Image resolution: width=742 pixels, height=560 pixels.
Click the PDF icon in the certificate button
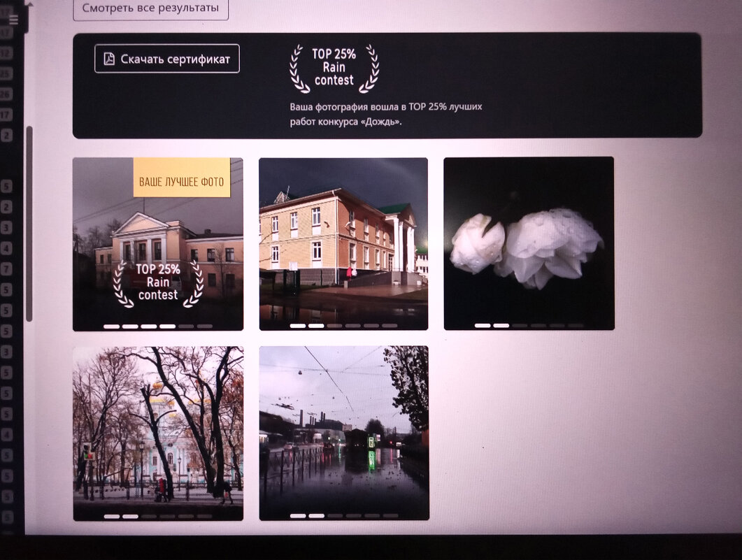(x=109, y=59)
